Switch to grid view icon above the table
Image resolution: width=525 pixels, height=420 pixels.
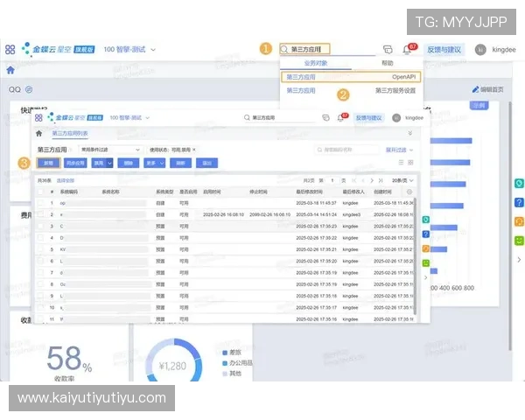pyautogui.click(x=411, y=163)
